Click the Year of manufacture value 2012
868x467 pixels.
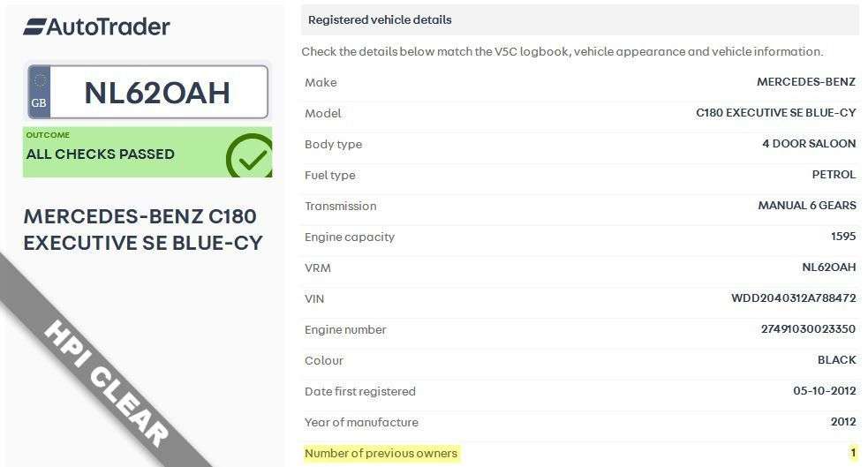843,422
